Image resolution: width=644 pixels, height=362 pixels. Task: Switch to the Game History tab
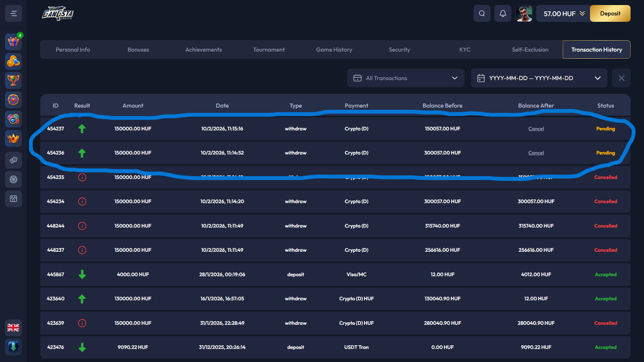click(x=334, y=50)
